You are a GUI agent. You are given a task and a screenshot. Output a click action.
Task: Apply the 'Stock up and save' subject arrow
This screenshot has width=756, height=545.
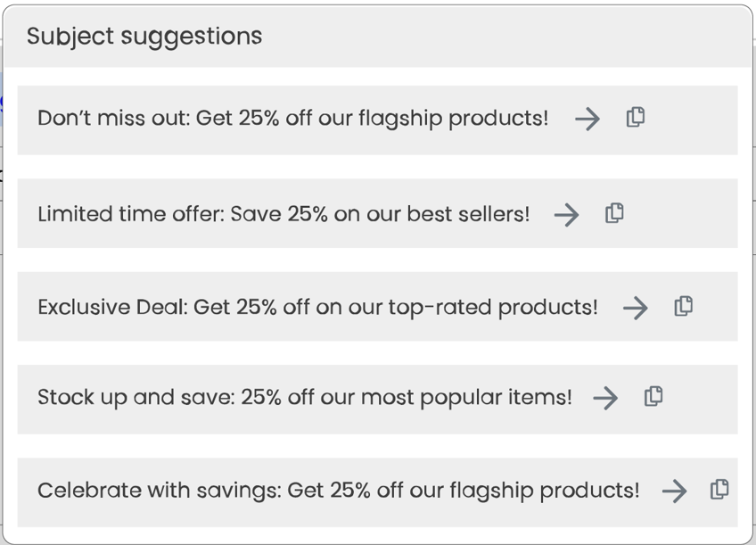click(605, 398)
